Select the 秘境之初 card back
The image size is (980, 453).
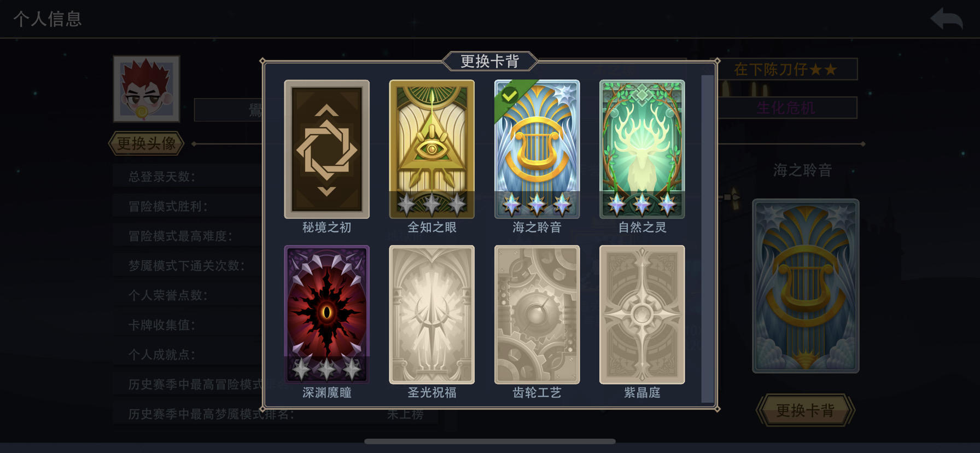[x=326, y=149]
